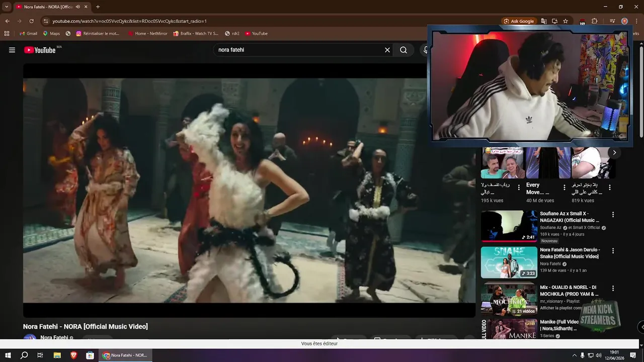View site information icon in address bar
Image resolution: width=644 pixels, height=362 pixels.
point(46,21)
